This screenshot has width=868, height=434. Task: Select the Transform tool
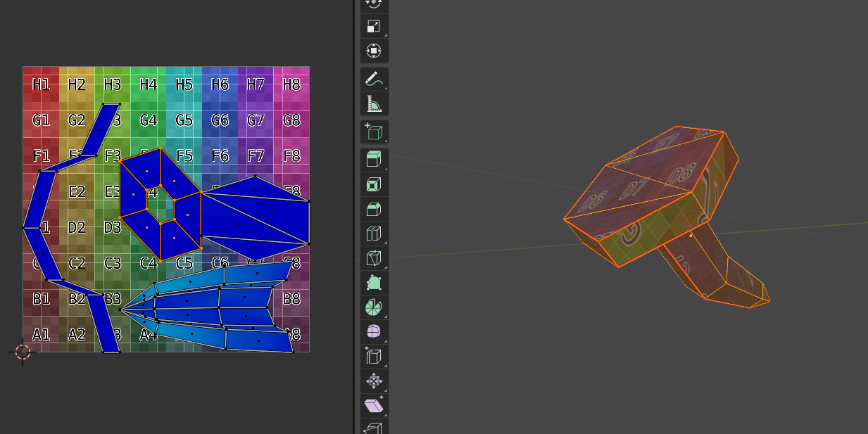374,51
